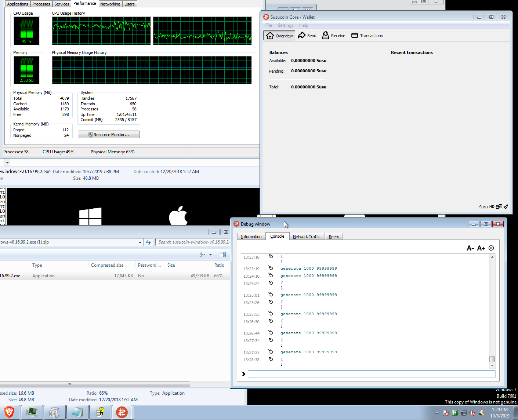Decrease console font size with A-

pos(470,248)
